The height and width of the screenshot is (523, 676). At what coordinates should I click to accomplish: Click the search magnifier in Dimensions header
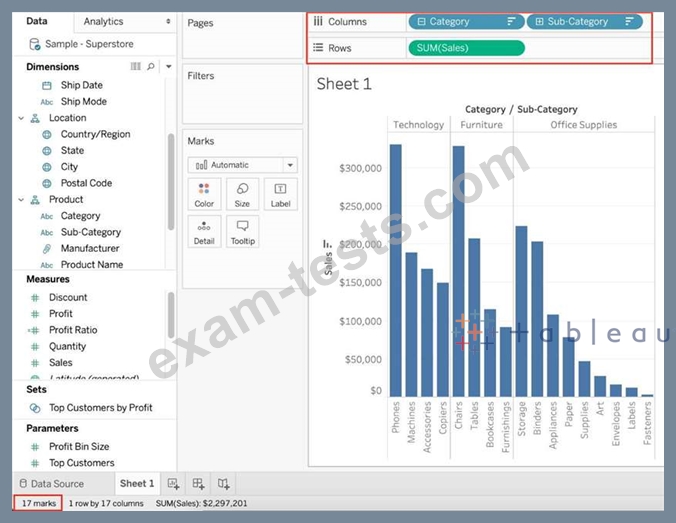150,66
